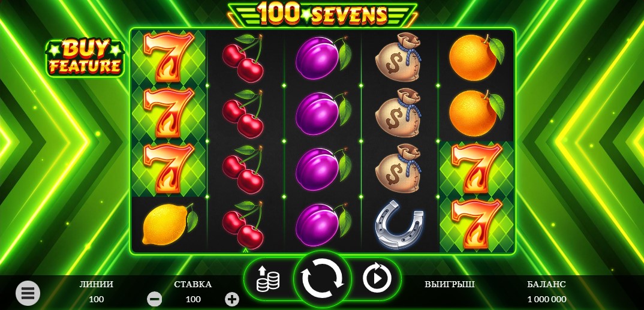Click the Buy Feature button
This screenshot has width=644, height=310.
[x=85, y=58]
